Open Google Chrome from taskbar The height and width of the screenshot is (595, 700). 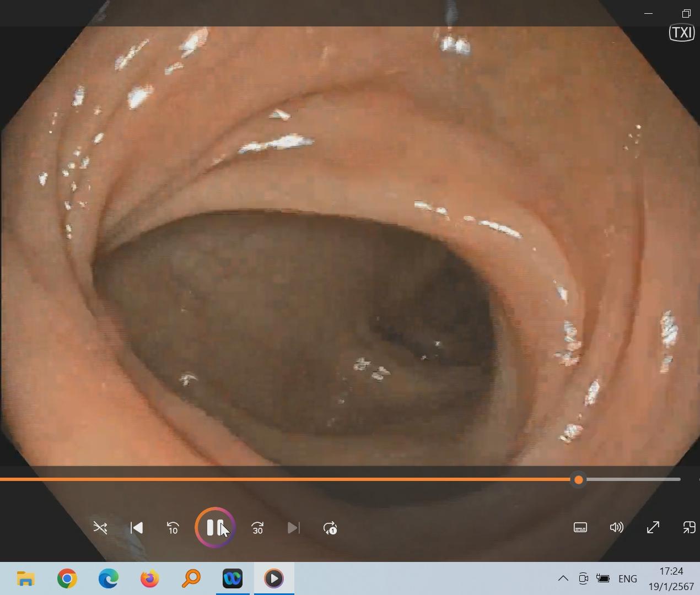coord(67,578)
